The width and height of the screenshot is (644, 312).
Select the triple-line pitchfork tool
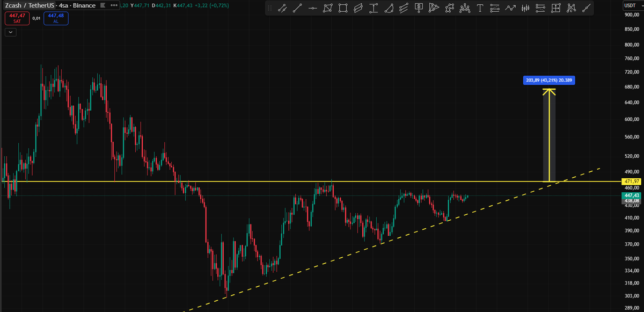pos(404,8)
